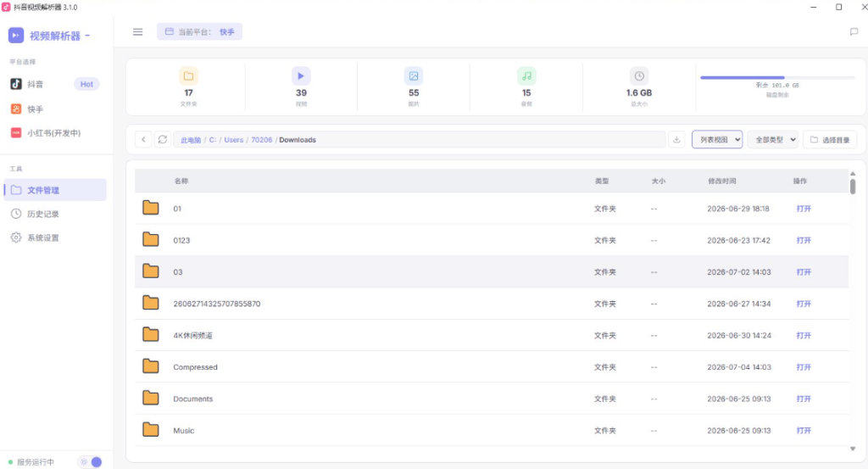Click the folder icon of Compressed row
This screenshot has height=469, width=868.
pyautogui.click(x=151, y=366)
